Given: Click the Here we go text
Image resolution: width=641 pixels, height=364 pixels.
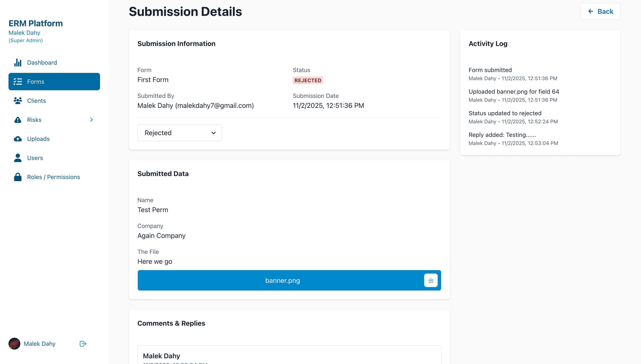Looking at the screenshot, I should (x=155, y=261).
